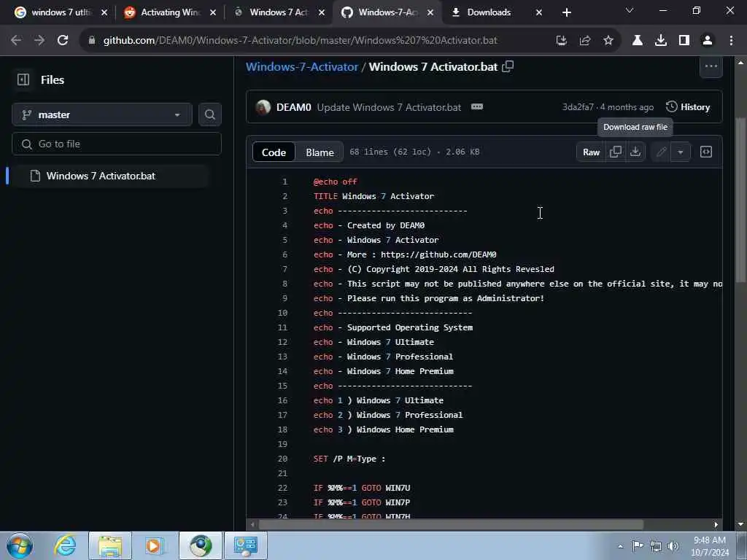Close the Downloads tab
Viewport: 747px width, 560px height.
coord(539,12)
